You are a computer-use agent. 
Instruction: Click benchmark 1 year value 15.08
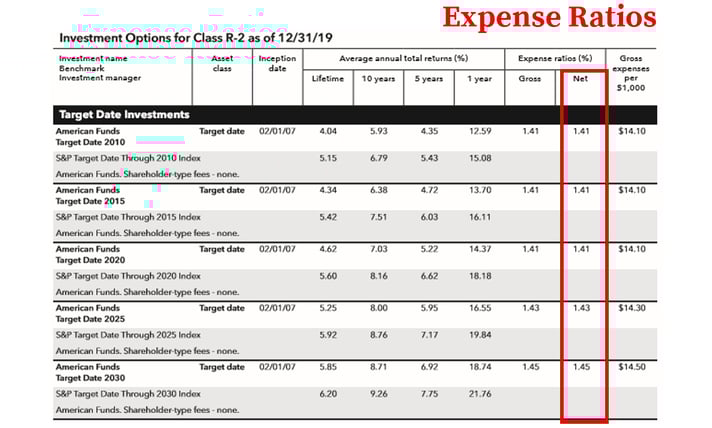click(x=480, y=158)
